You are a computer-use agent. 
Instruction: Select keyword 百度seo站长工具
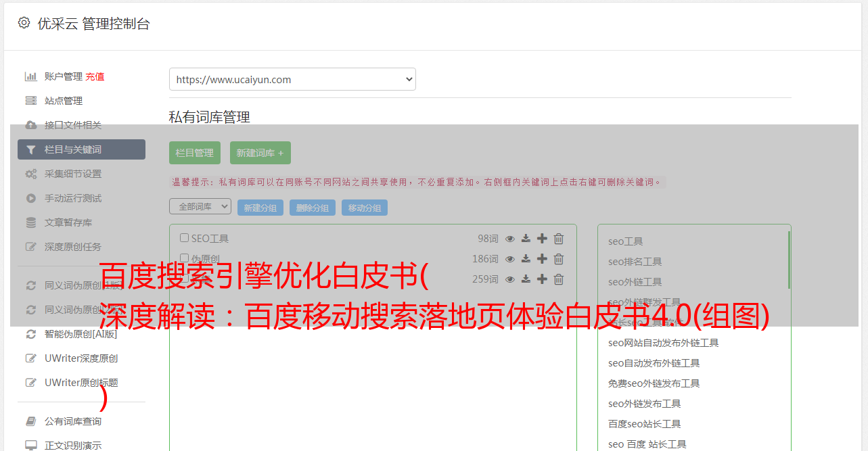[x=645, y=424]
